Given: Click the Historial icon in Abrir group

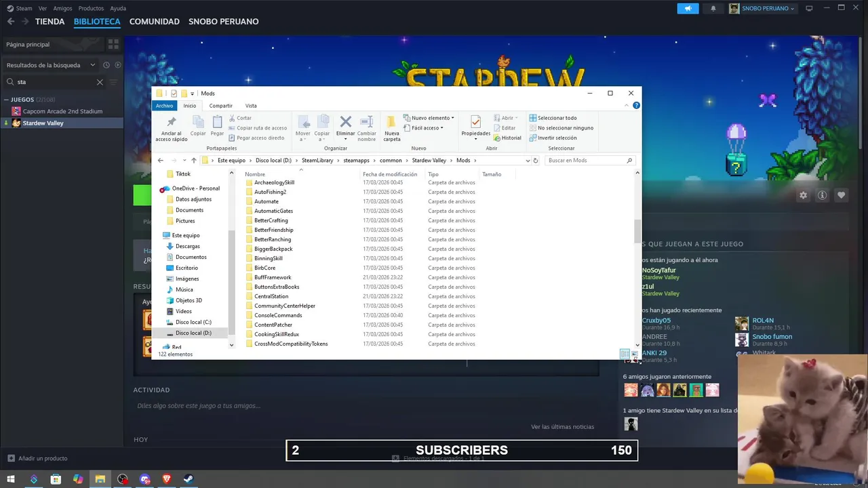Looking at the screenshot, I should (507, 138).
